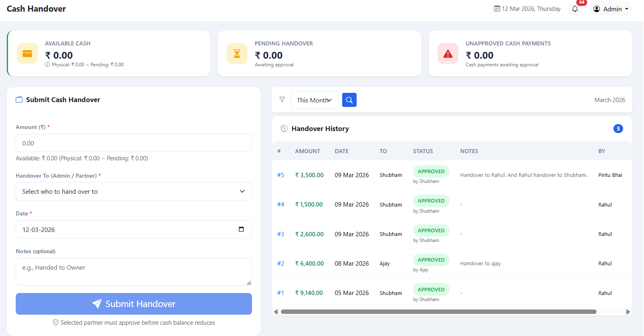Click the scrollbar left arrow
644x336 pixels.
276,312
